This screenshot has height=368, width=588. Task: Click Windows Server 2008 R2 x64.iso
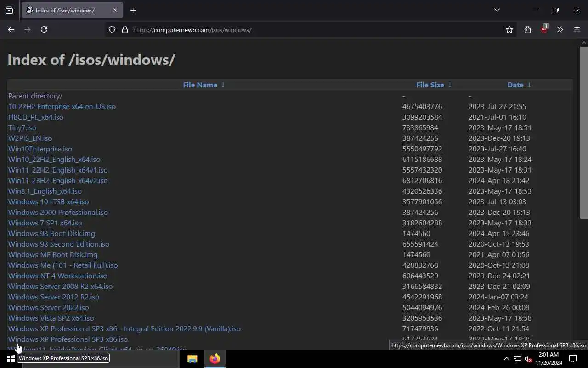pyautogui.click(x=60, y=286)
